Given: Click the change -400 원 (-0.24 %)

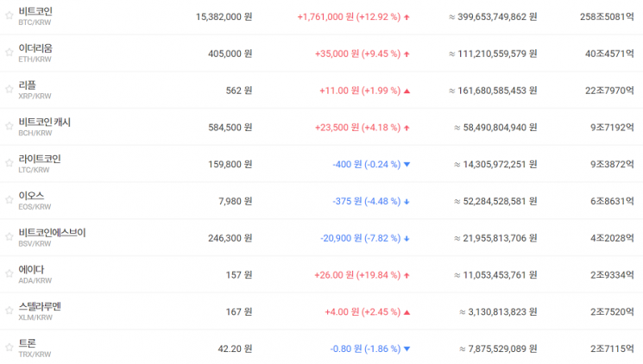Looking at the screenshot, I should 367,165.
